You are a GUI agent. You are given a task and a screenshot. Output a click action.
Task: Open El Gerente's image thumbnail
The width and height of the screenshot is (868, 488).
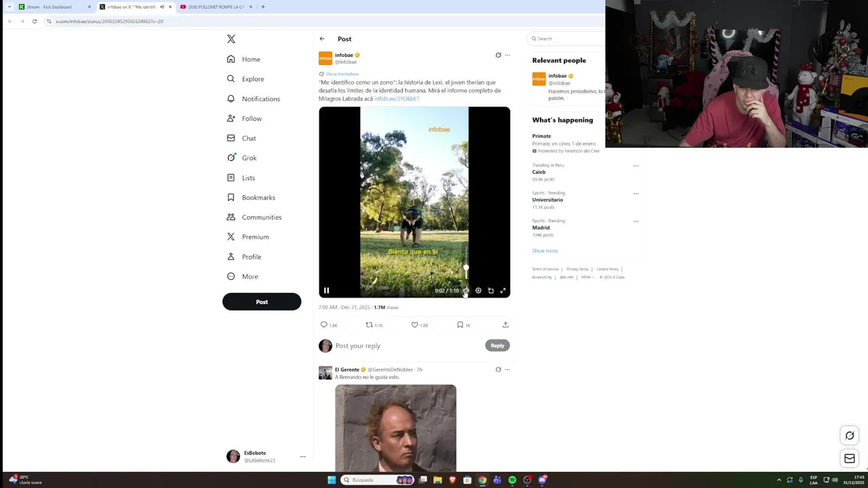395,428
